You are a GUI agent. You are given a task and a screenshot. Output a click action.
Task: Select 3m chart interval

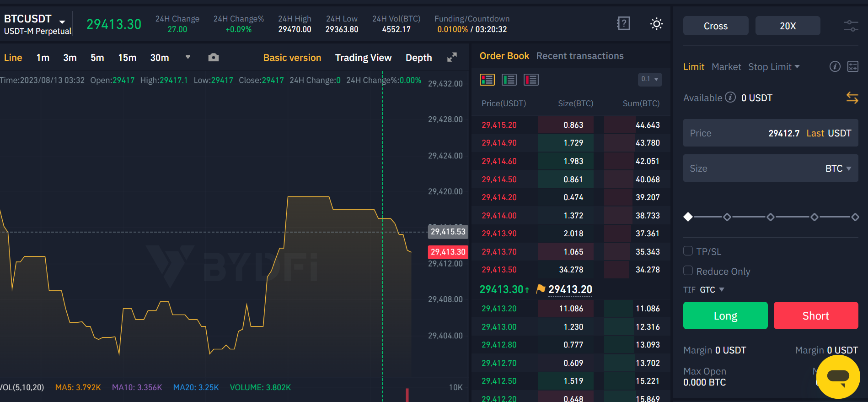tap(70, 58)
